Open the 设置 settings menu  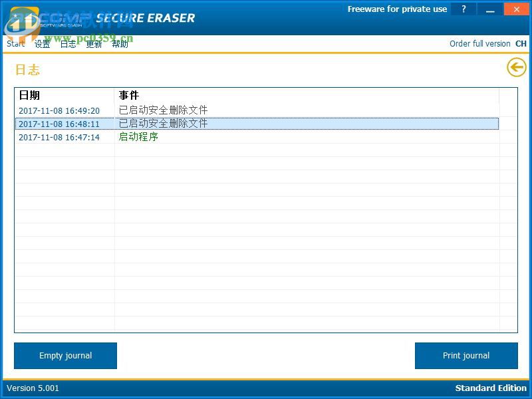[x=42, y=43]
